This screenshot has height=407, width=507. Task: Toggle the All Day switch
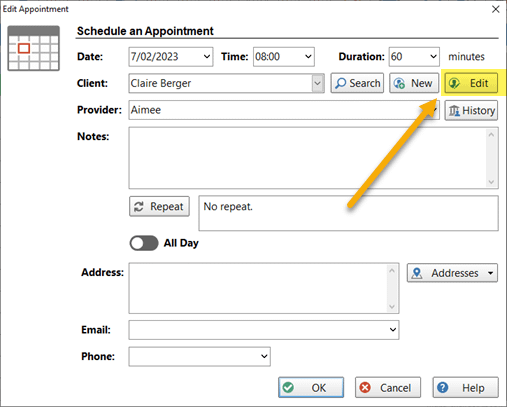[144, 243]
